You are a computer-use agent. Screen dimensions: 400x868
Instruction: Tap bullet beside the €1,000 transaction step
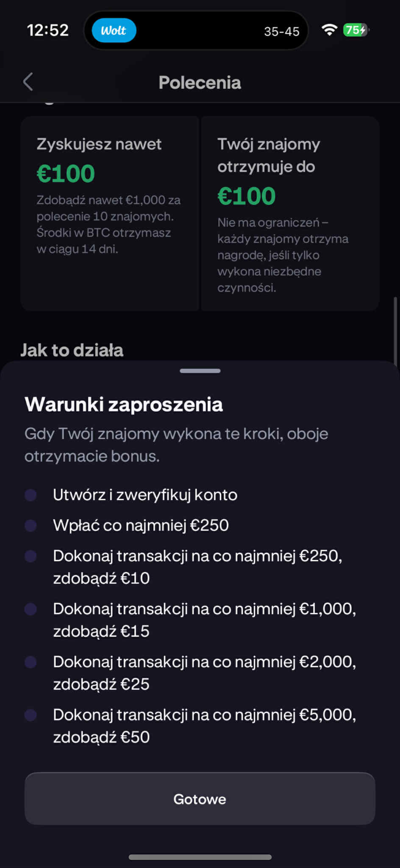click(x=31, y=609)
